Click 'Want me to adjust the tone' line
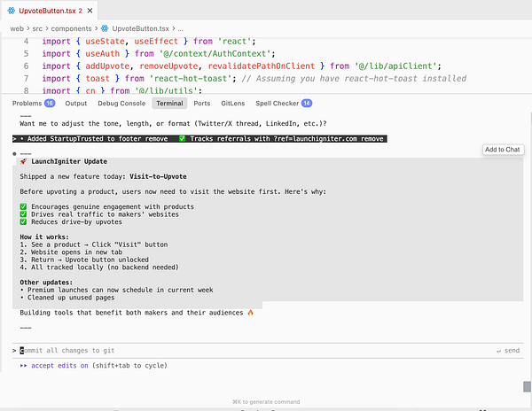This screenshot has width=532, height=411. (x=173, y=124)
